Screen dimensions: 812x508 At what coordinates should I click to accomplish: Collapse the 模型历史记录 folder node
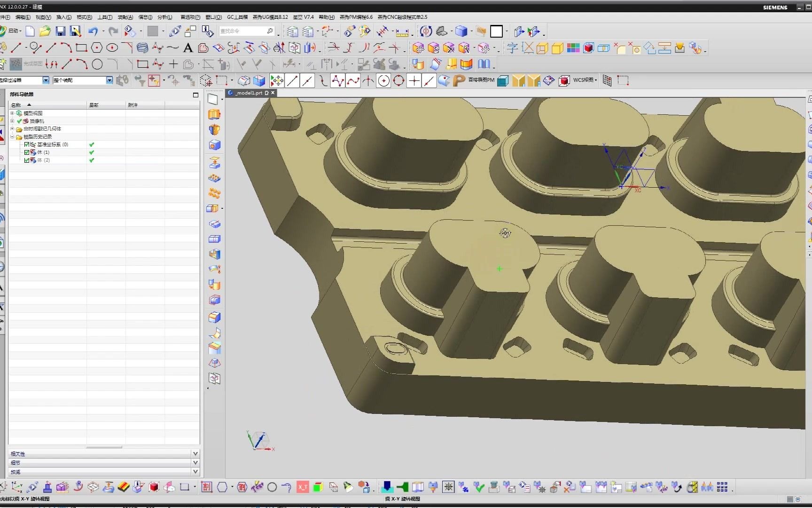pyautogui.click(x=12, y=137)
